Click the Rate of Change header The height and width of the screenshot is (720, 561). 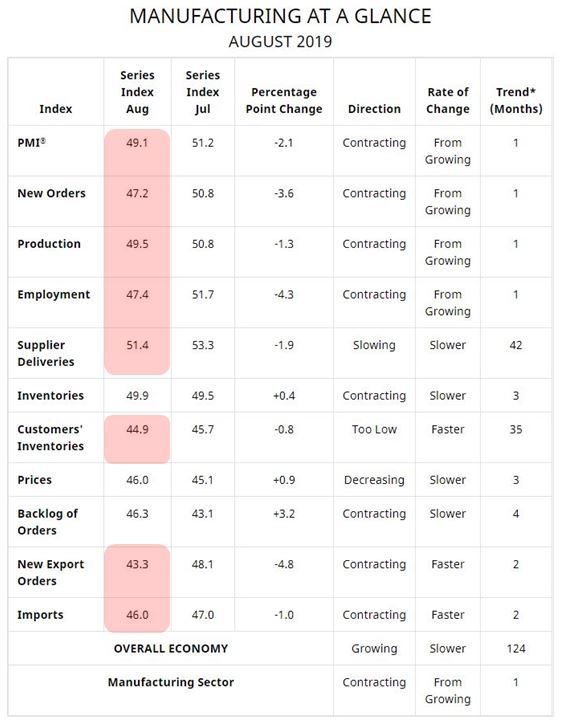(x=448, y=101)
